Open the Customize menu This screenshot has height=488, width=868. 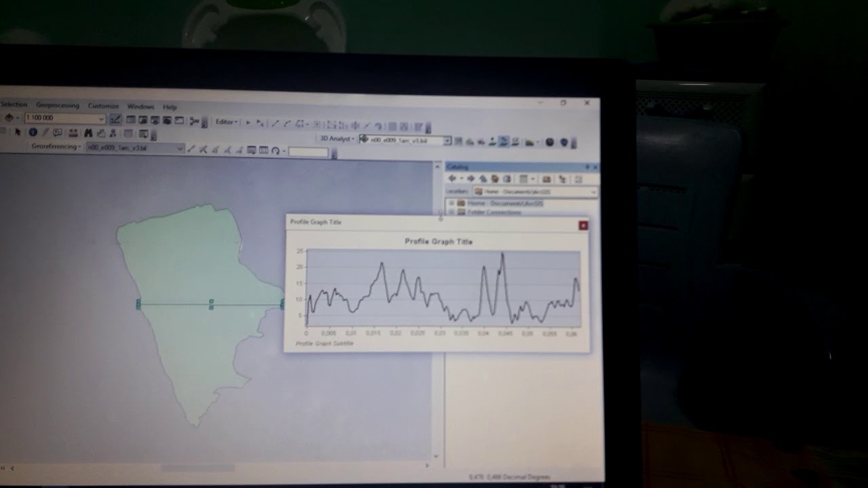pos(103,106)
